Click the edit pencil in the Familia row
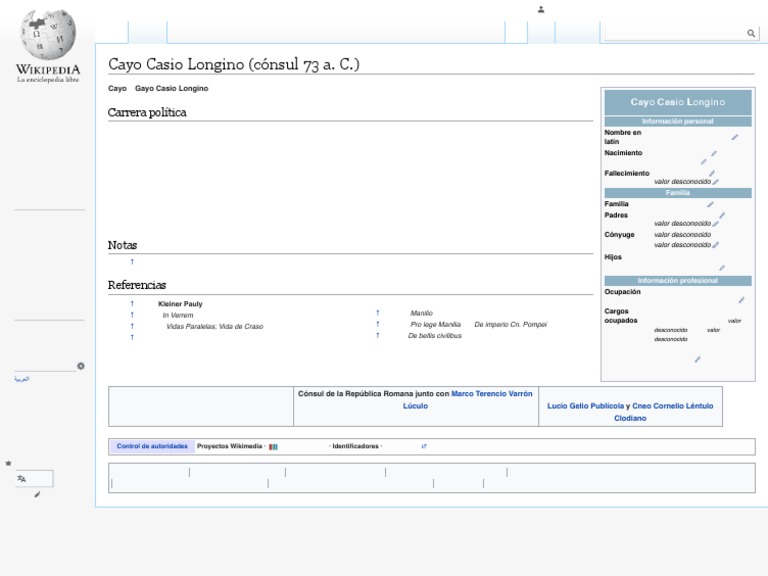 [x=710, y=204]
